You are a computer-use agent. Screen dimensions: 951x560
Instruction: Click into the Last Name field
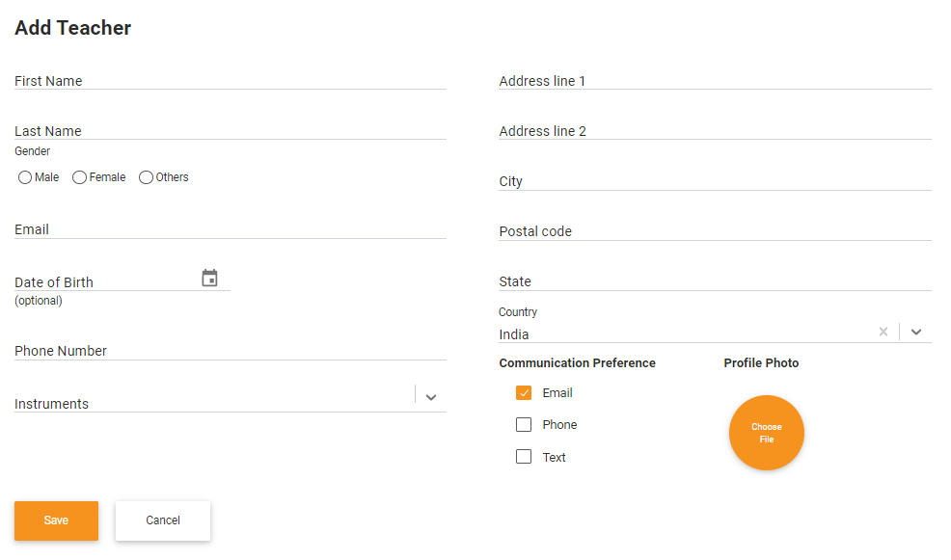point(231,131)
